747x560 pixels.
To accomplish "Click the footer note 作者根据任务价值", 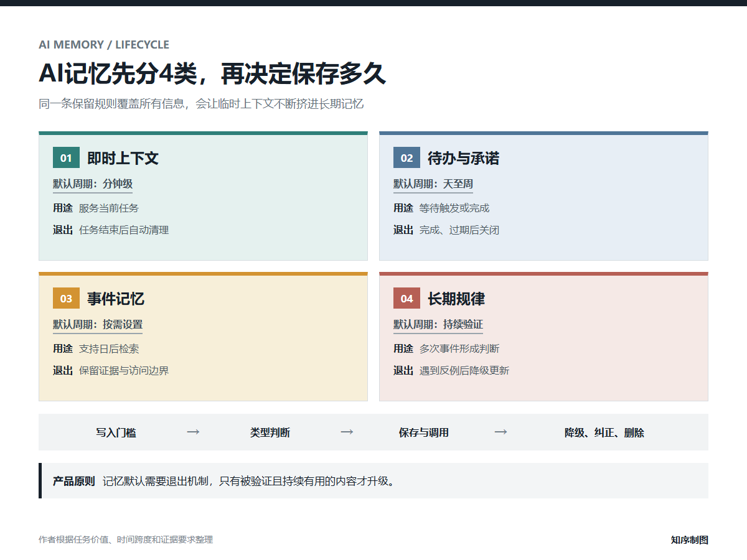I will (x=126, y=539).
